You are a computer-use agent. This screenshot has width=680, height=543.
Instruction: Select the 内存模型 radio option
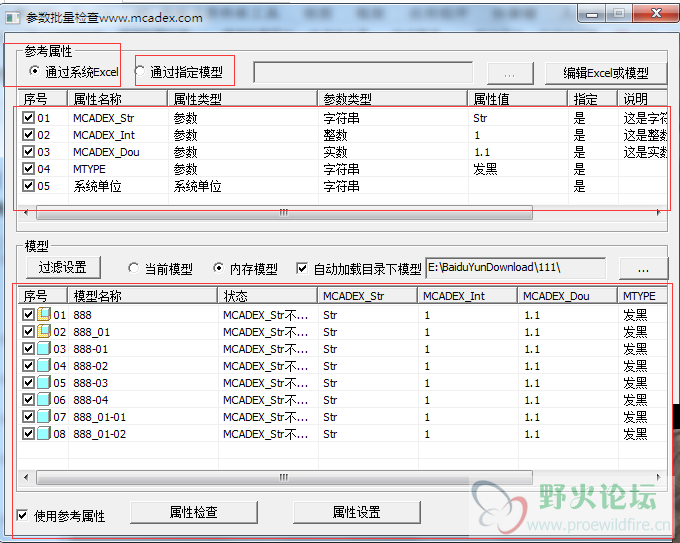pyautogui.click(x=219, y=268)
